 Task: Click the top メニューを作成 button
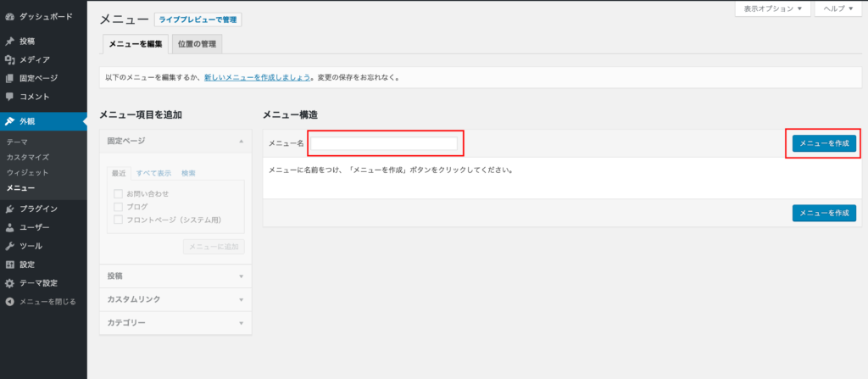(824, 144)
